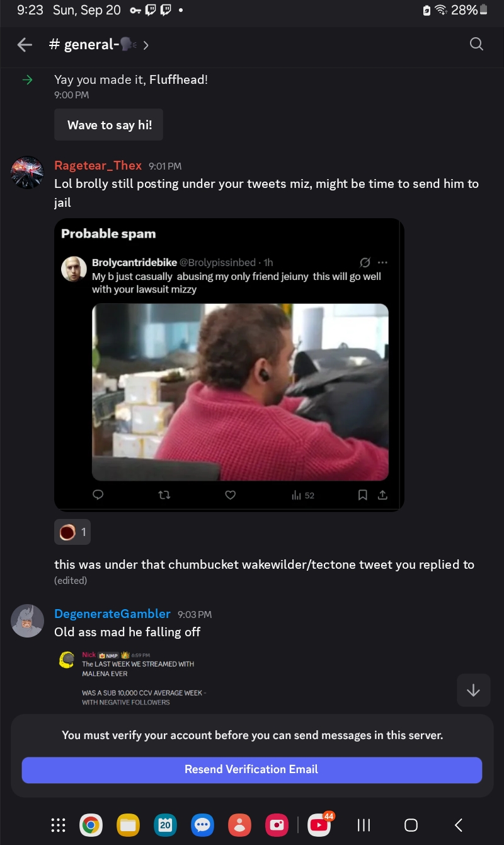Open search with the magnifier icon
This screenshot has width=504, height=845.
tap(477, 44)
